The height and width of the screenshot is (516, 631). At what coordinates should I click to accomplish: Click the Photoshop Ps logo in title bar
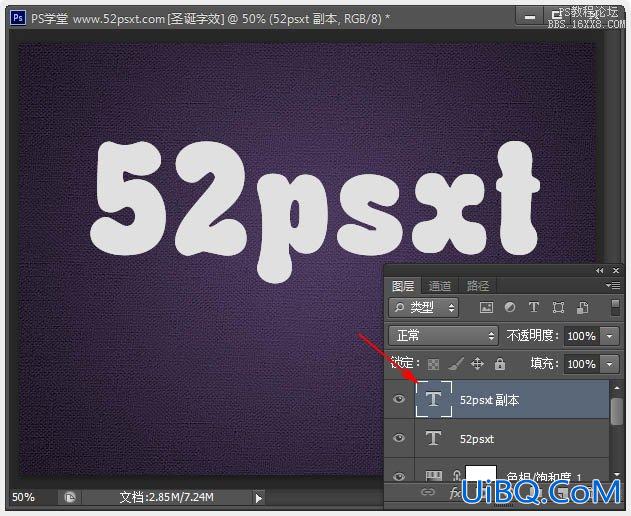(18, 18)
